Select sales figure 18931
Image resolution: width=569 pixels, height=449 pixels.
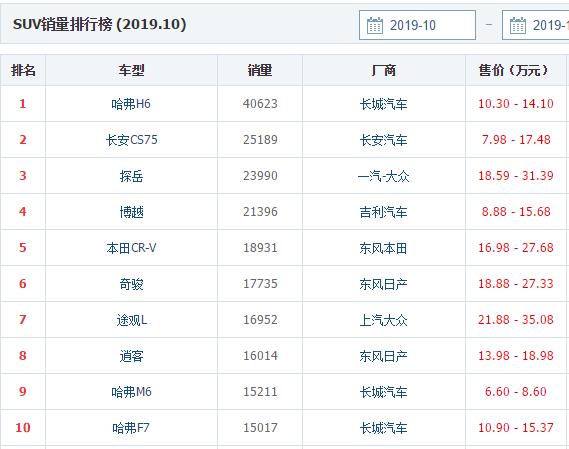point(260,248)
